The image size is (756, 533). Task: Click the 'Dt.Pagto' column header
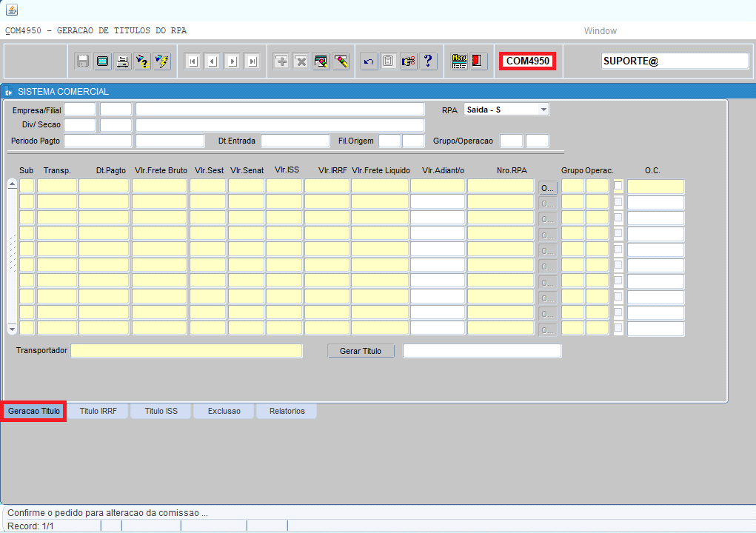click(111, 170)
